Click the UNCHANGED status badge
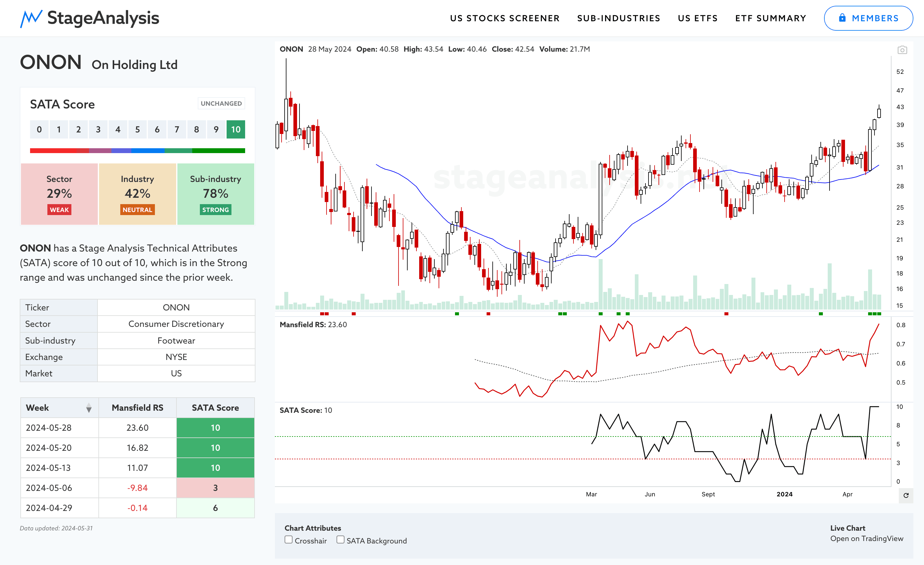 [x=221, y=104]
